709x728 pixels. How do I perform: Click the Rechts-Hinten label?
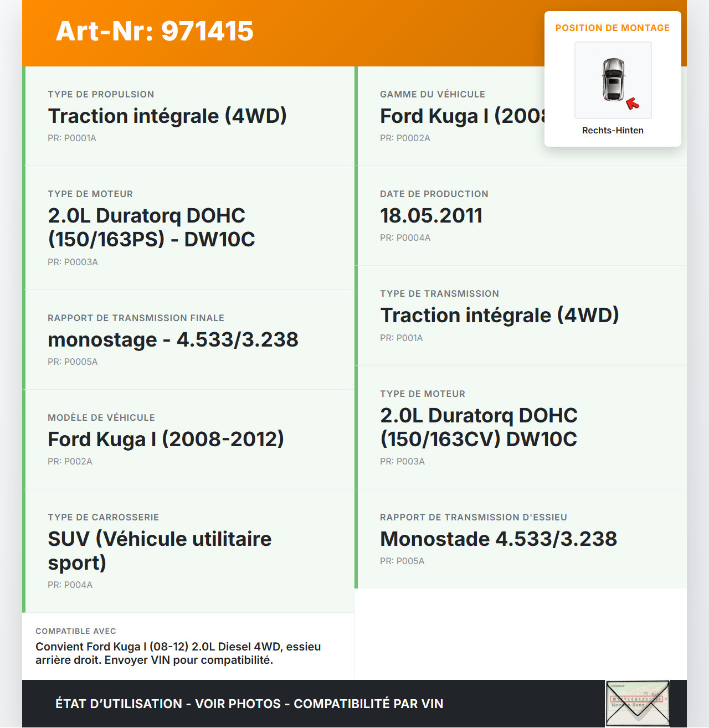[x=613, y=131]
